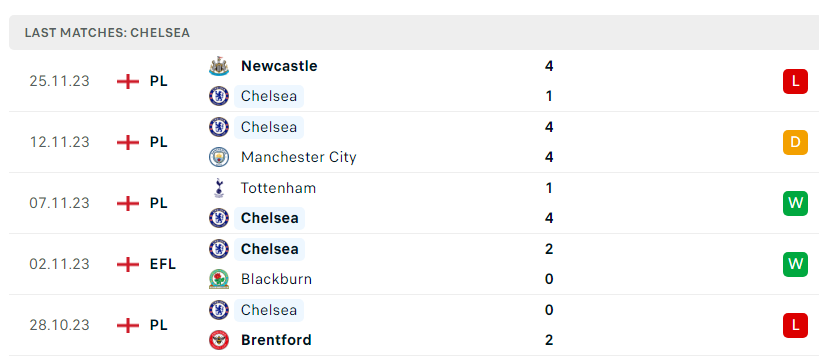Click the Brentford crest icon
Image resolution: width=819 pixels, height=362 pixels.
pos(219,340)
